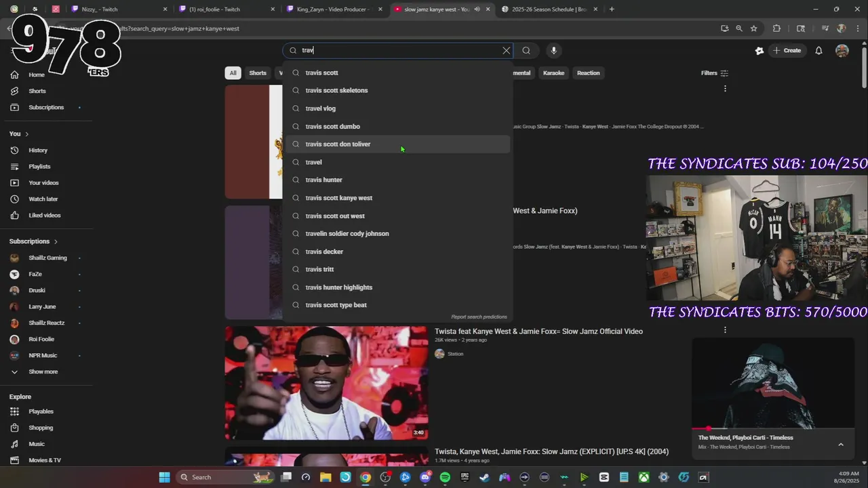Expand the Timeless miniplayer chevron
Viewport: 868px width, 488px height.
[x=841, y=445]
